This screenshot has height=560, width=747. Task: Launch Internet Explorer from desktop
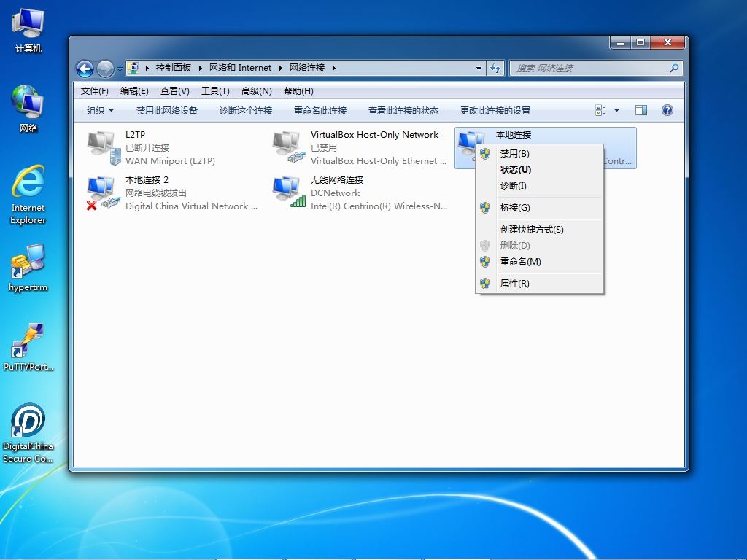[28, 194]
